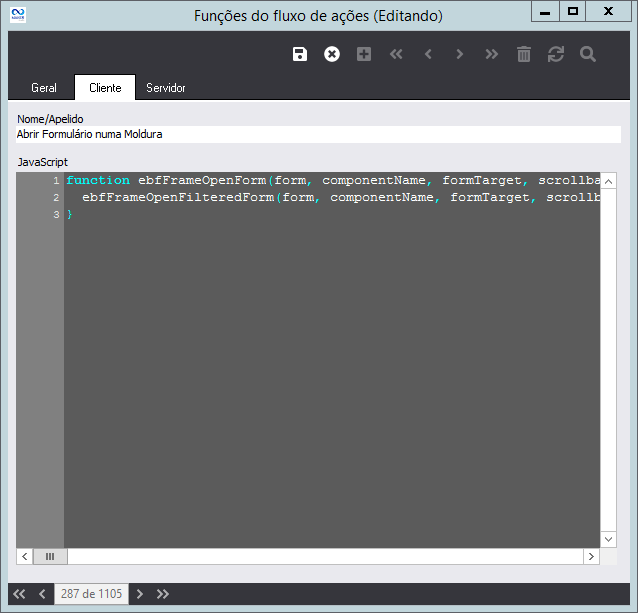Screen dimensions: 638x613
Task: Click the bottom pager first page arrow
Action: click(19, 594)
